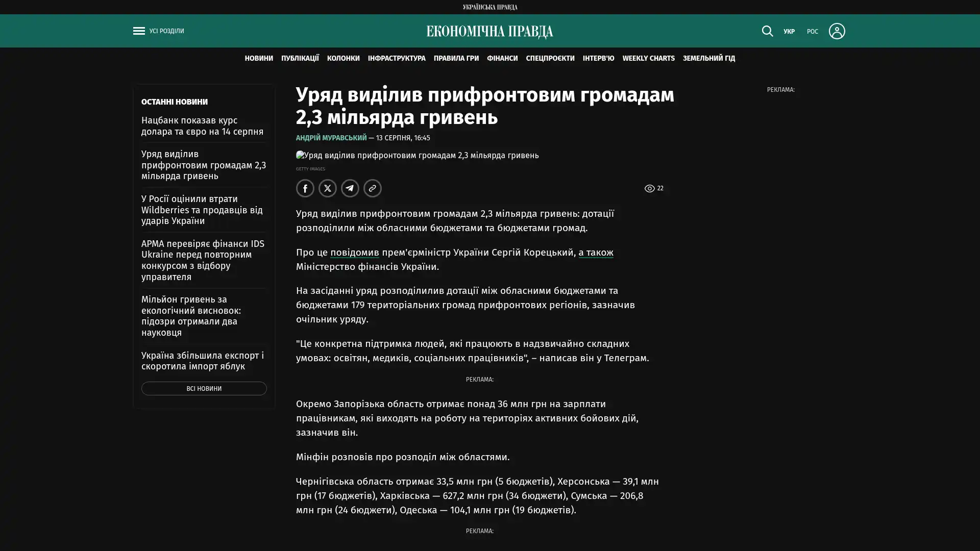This screenshot has height=551, width=980.
Task: Go to Правила гри section
Action: click(x=456, y=58)
